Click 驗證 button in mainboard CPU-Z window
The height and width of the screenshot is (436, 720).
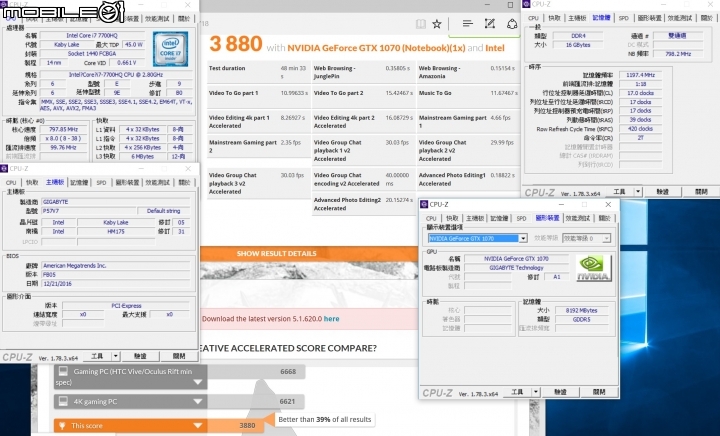[x=140, y=356]
